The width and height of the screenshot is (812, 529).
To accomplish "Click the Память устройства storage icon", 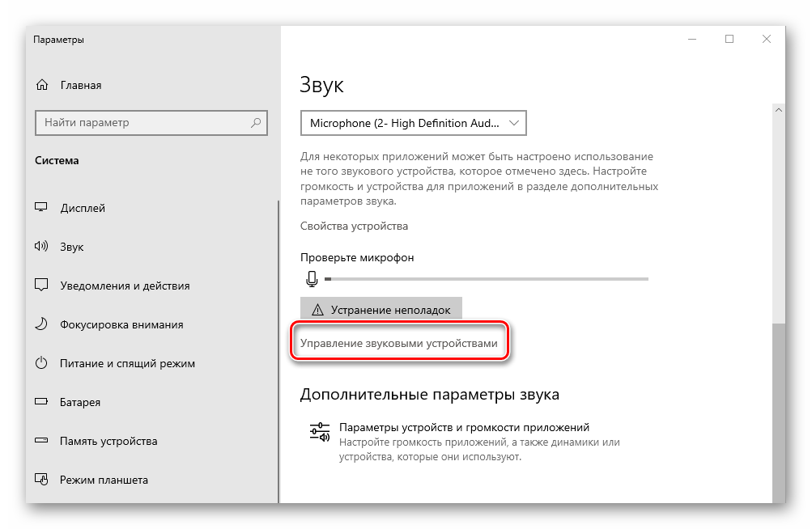I will pyautogui.click(x=41, y=441).
